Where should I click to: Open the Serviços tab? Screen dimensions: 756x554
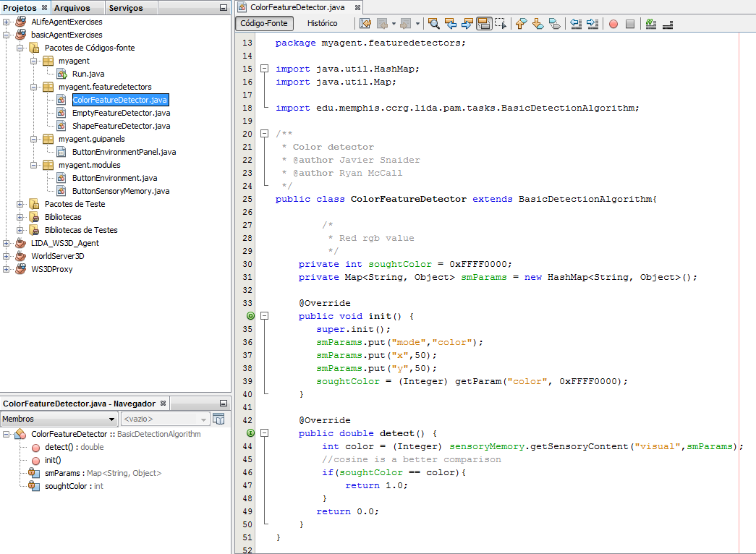coord(126,8)
